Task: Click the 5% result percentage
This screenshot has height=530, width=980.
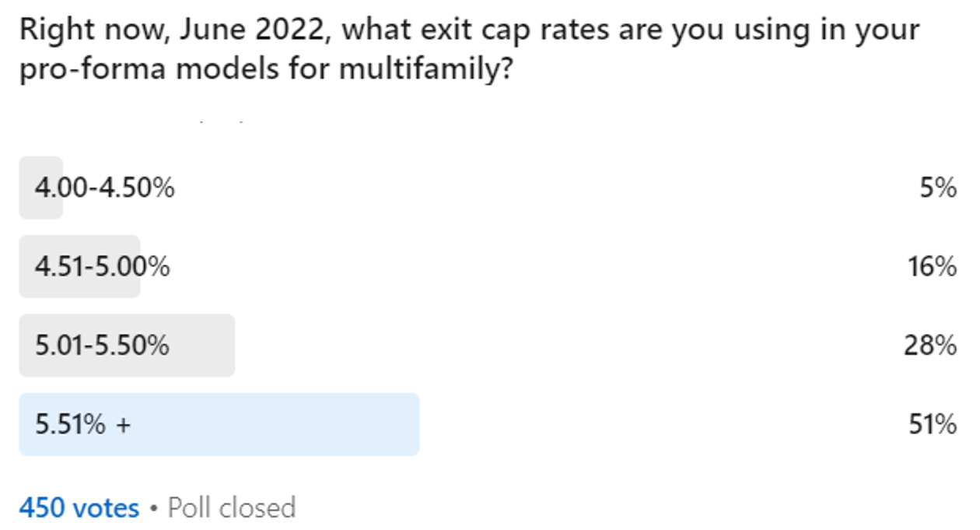Action: (x=939, y=188)
